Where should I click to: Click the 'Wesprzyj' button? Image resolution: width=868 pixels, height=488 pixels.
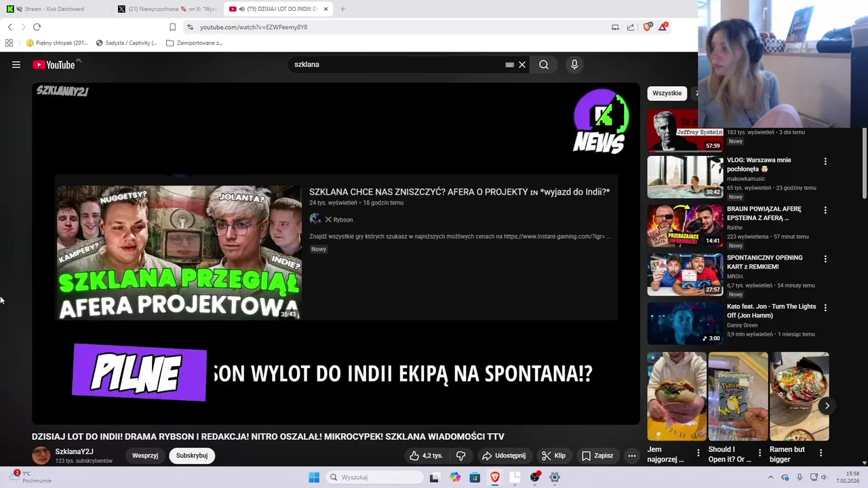point(145,455)
